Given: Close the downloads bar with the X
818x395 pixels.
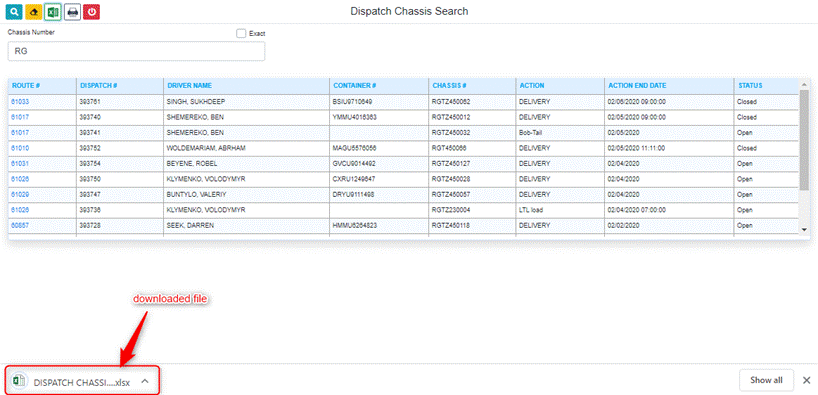Looking at the screenshot, I should (807, 380).
